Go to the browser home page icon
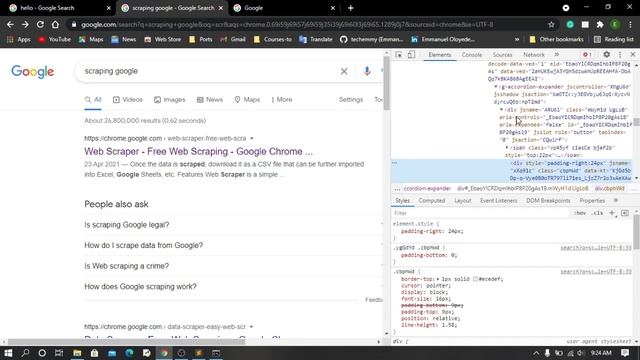Viewport: 640px width, 360px height. 55,24
